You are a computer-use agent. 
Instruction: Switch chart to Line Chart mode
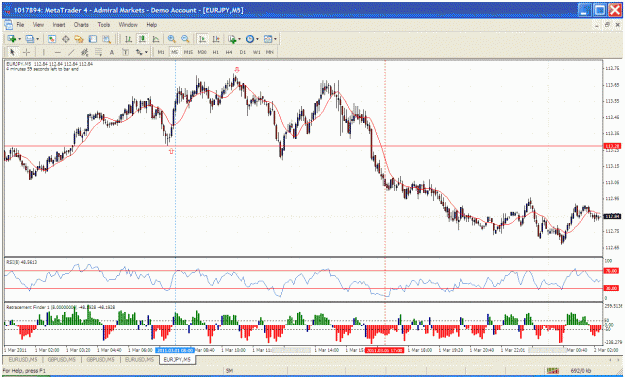tap(156, 39)
